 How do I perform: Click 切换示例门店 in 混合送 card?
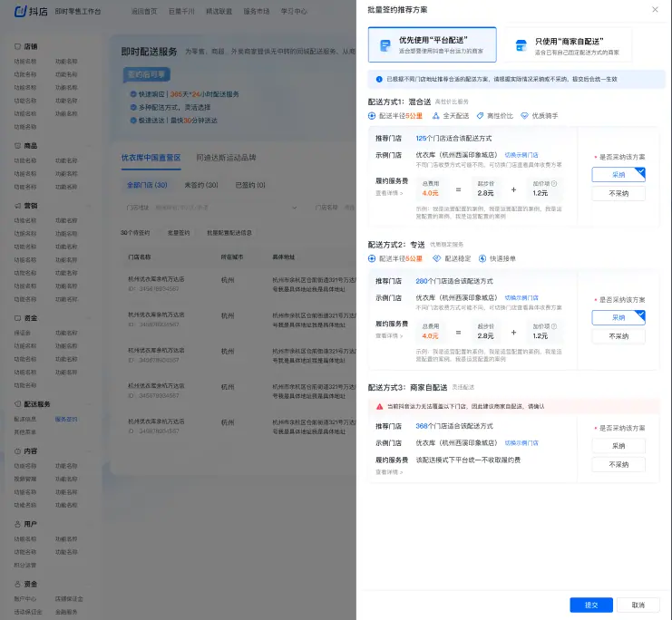click(521, 155)
